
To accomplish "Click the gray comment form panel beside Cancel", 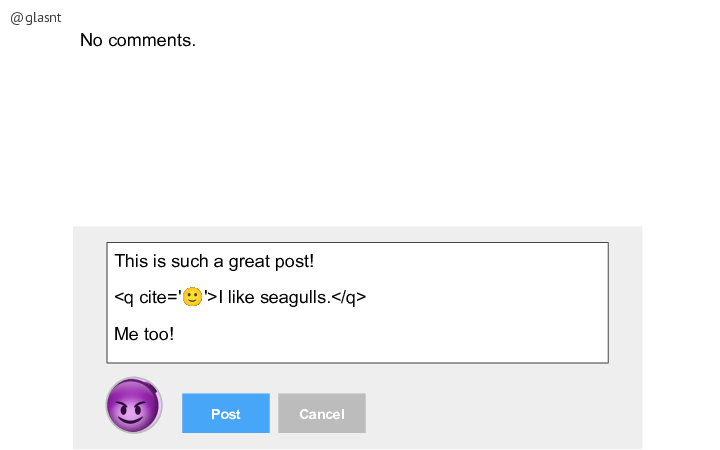I will pos(503,413).
